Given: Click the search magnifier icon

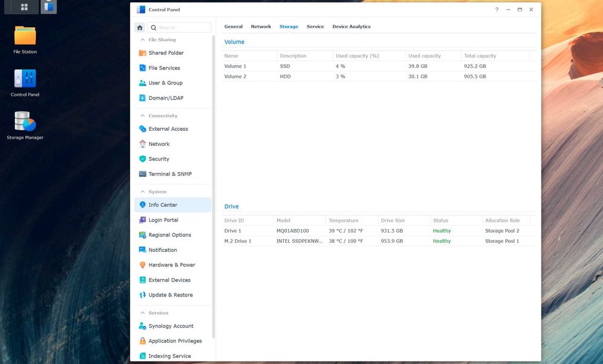Looking at the screenshot, I should (153, 28).
